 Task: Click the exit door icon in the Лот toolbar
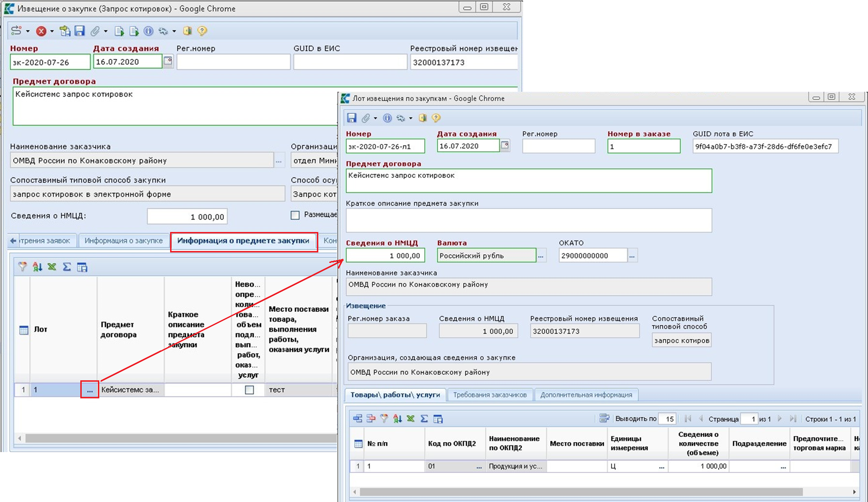(422, 118)
